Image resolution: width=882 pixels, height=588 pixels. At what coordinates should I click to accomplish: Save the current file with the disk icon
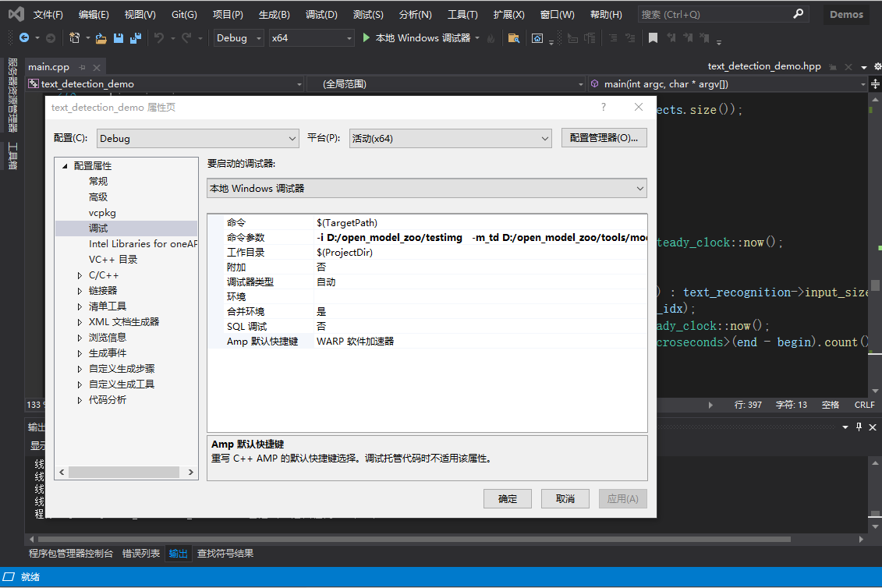click(118, 37)
